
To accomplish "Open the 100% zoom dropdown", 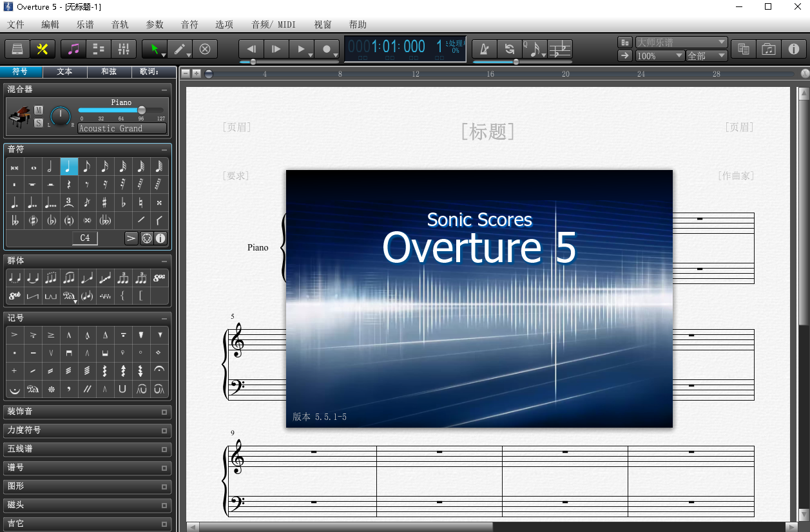I will [660, 56].
